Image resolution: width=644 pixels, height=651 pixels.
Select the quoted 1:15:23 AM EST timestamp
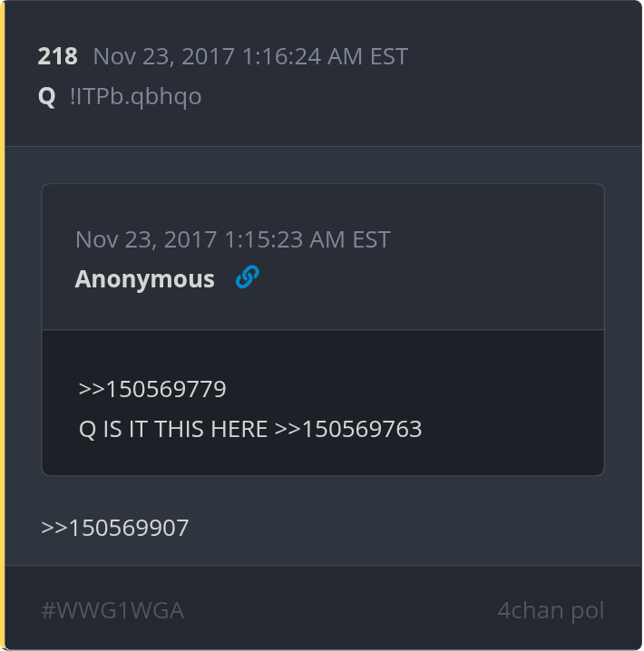(x=232, y=239)
